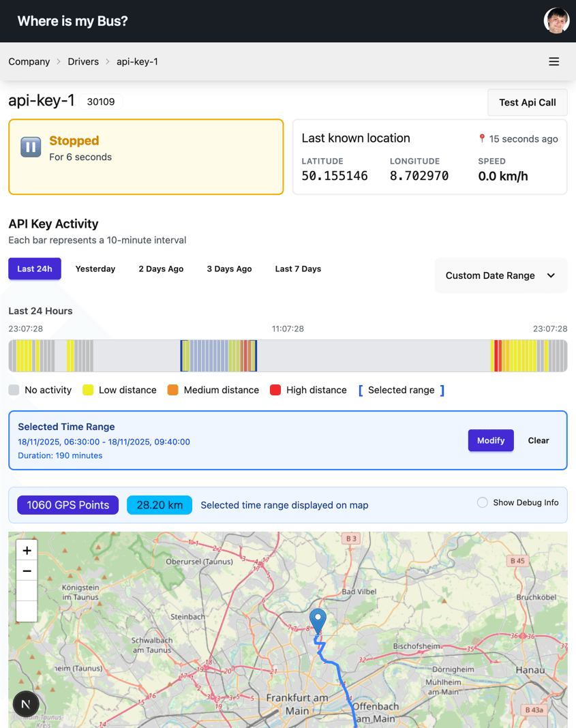The height and width of the screenshot is (728, 576).
Task: View activity from 2 Days Ago
Action: tap(161, 269)
